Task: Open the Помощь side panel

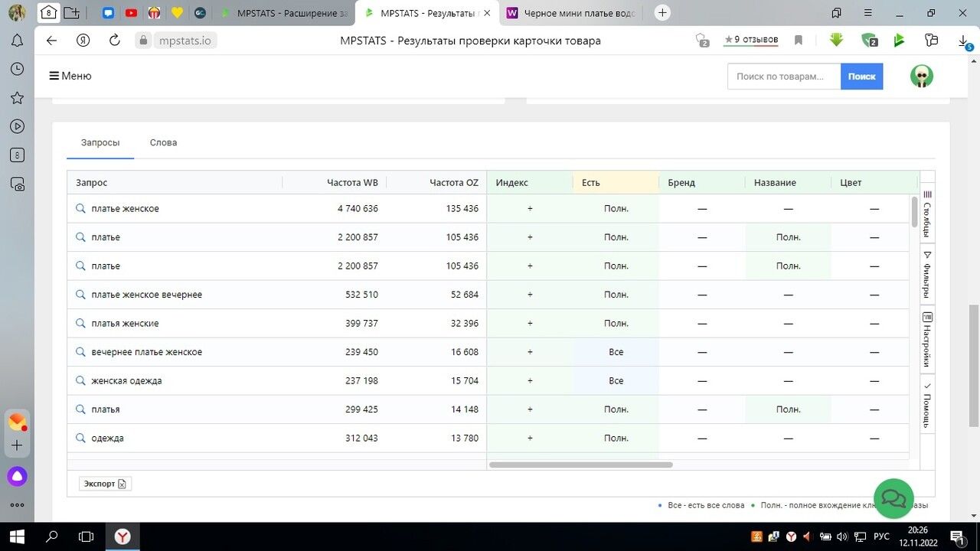Action: coord(927,404)
